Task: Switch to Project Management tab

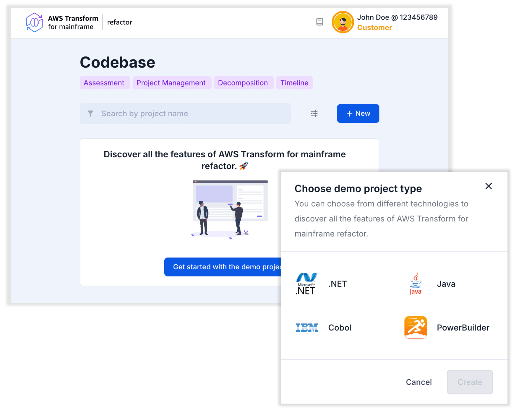Action: tap(171, 83)
